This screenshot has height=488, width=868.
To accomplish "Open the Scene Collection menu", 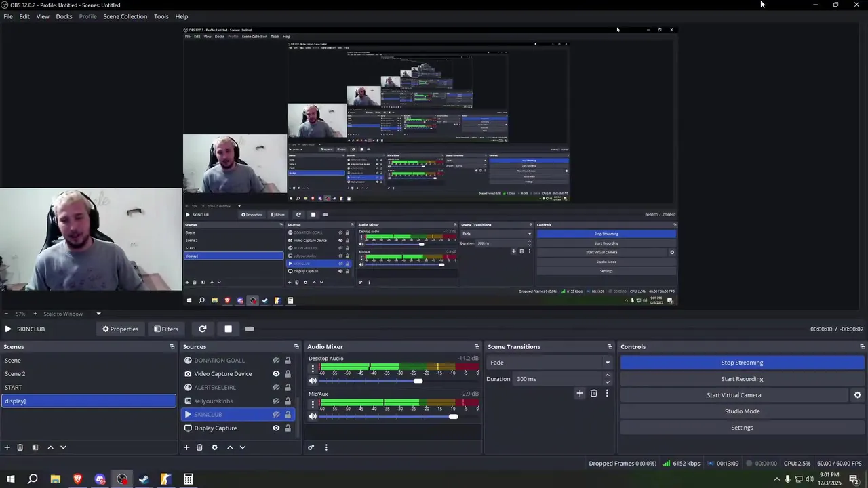I will [125, 16].
